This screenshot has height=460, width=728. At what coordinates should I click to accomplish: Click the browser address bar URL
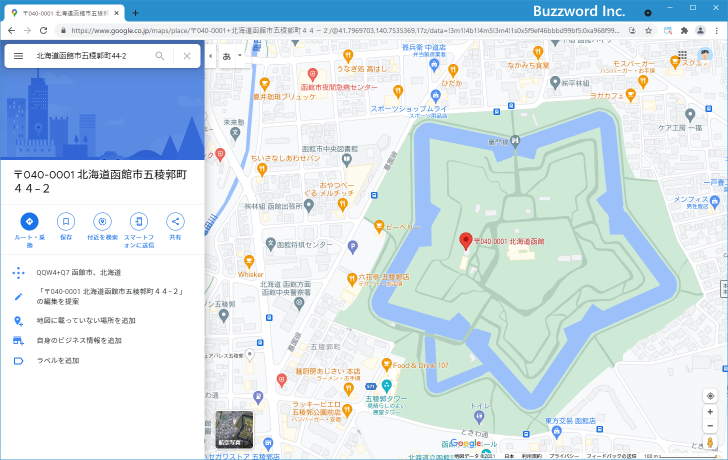click(x=345, y=31)
